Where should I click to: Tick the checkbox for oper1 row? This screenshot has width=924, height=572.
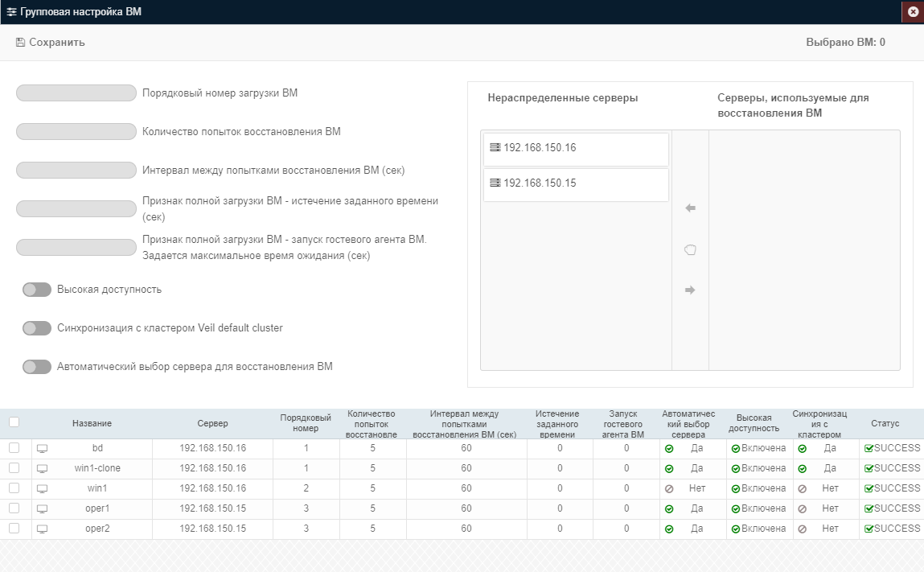(x=14, y=508)
